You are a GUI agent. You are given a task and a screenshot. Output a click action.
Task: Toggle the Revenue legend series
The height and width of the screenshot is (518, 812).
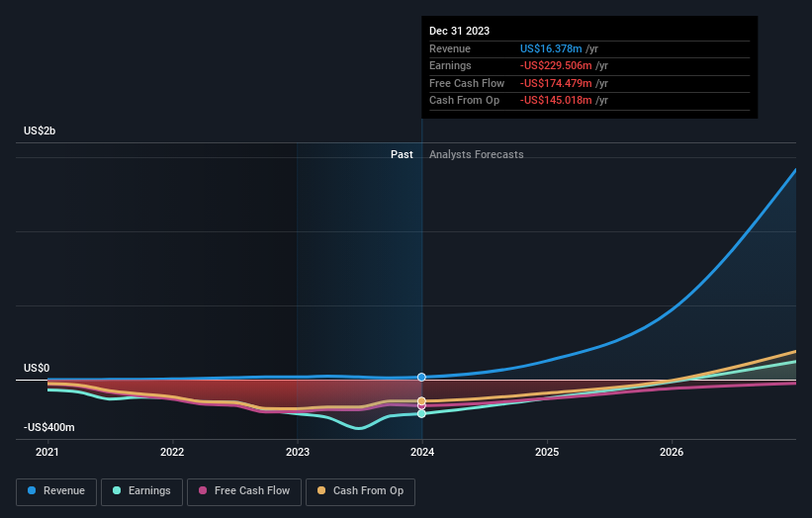[56, 491]
